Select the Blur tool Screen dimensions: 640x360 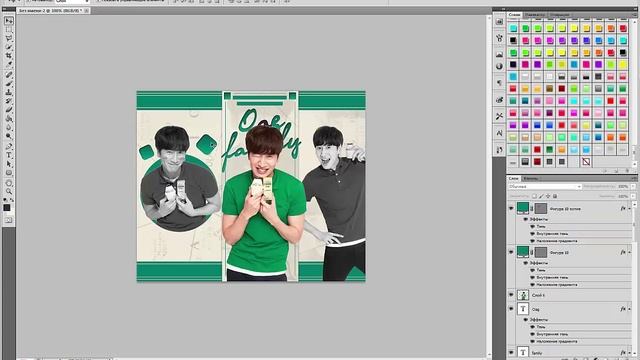pos(9,127)
